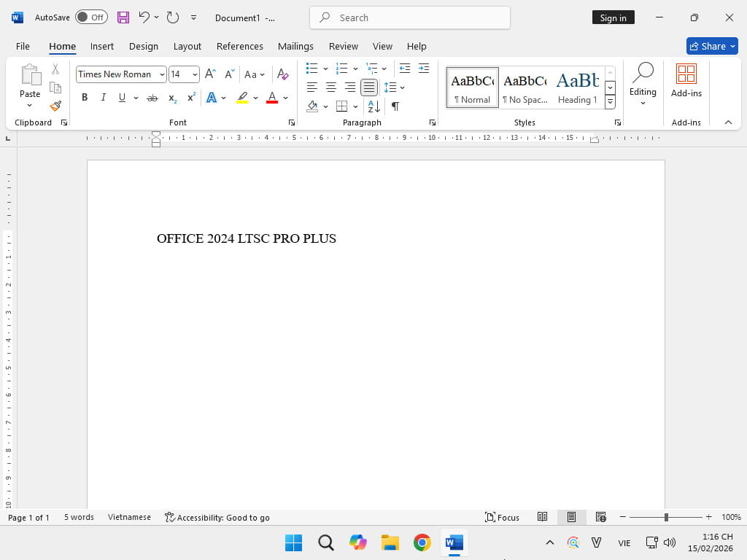
Task: Apply the Heading 1 style
Action: tap(578, 87)
